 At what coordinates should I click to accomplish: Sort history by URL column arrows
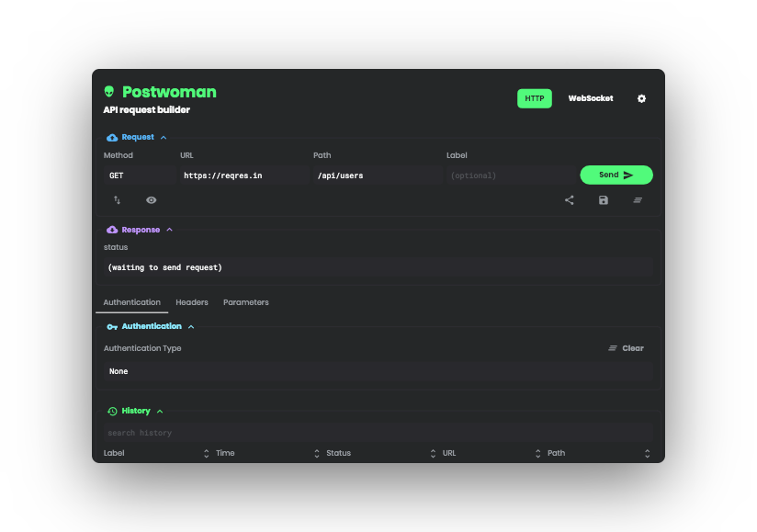pyautogui.click(x=537, y=453)
